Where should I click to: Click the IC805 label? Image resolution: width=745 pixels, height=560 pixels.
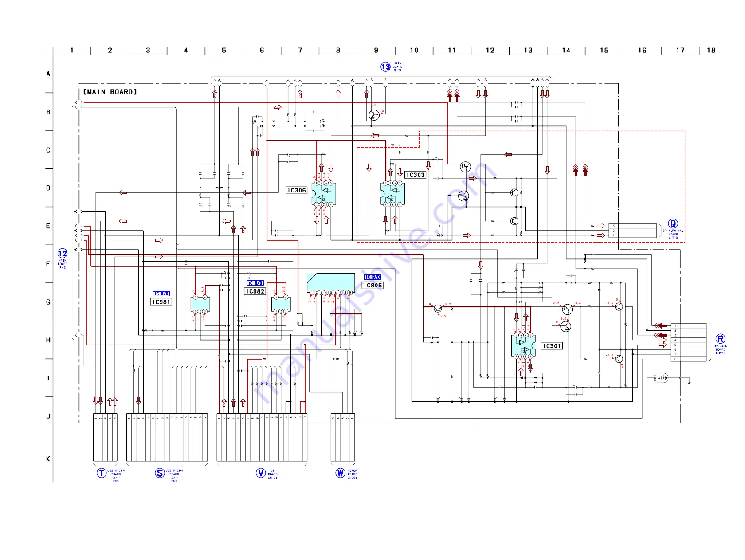click(x=372, y=286)
